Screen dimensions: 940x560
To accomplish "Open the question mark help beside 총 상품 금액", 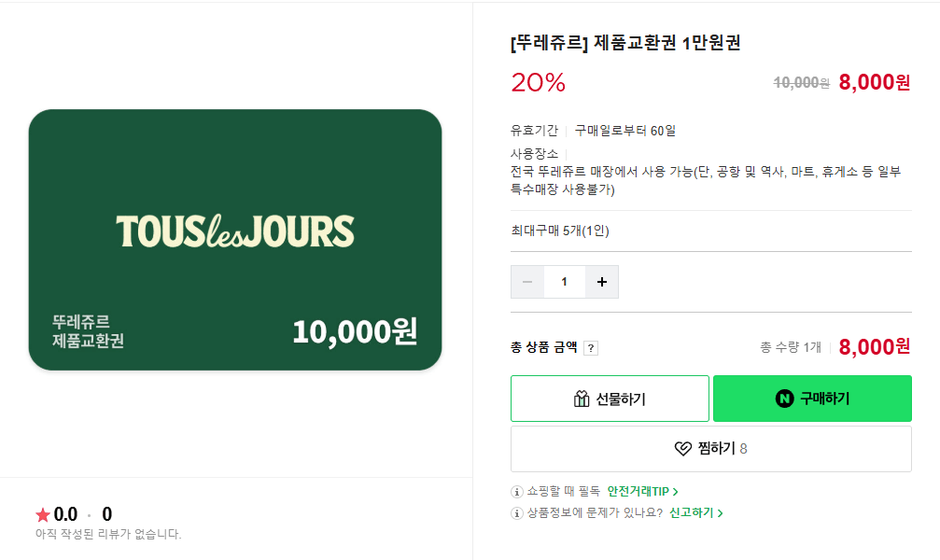I will pyautogui.click(x=590, y=347).
